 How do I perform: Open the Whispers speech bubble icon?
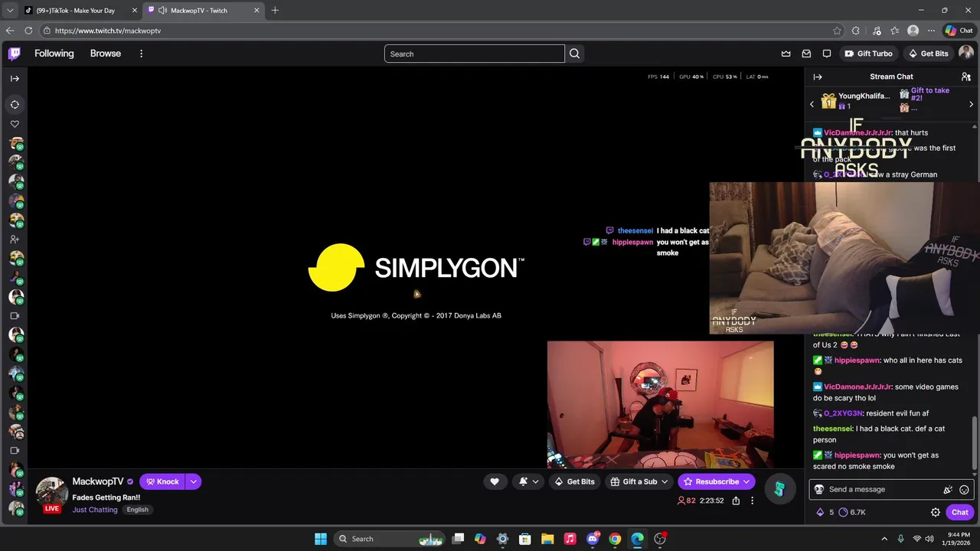coord(827,54)
